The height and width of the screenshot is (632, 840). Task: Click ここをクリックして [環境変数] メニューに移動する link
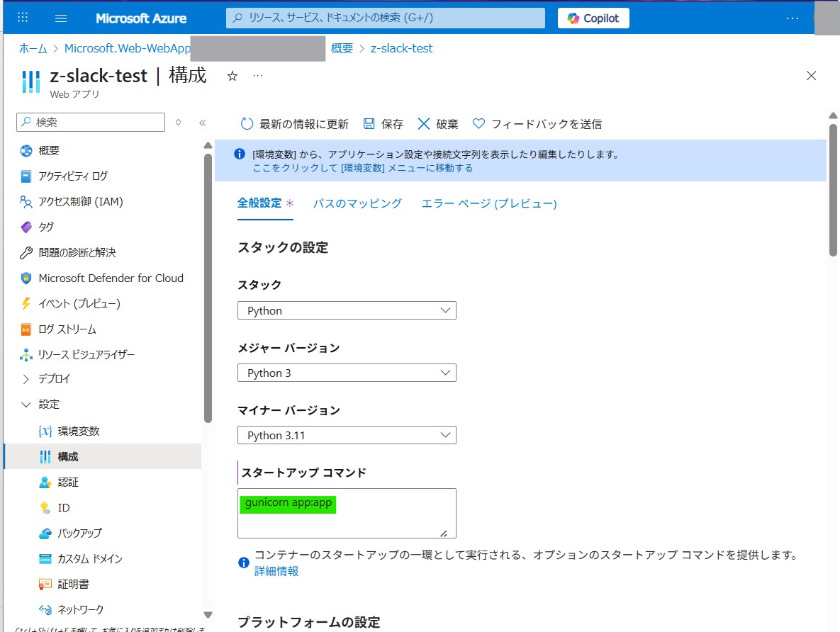click(363, 168)
